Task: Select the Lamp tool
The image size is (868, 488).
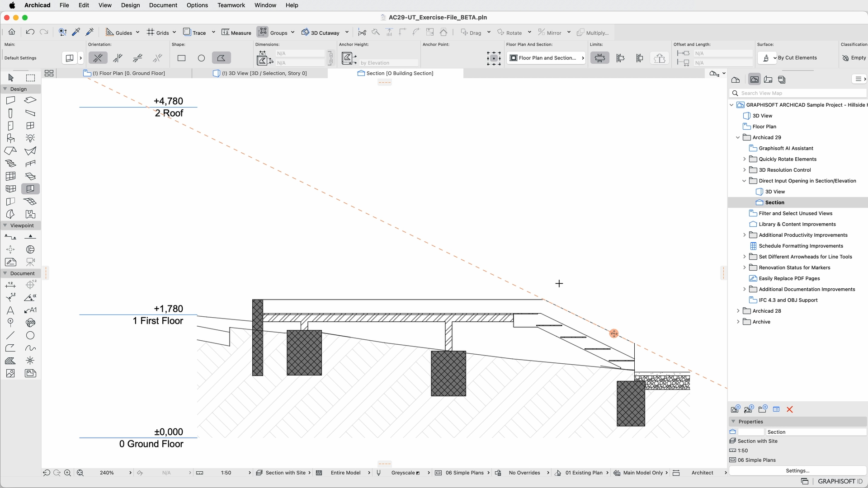Action: coord(30,138)
